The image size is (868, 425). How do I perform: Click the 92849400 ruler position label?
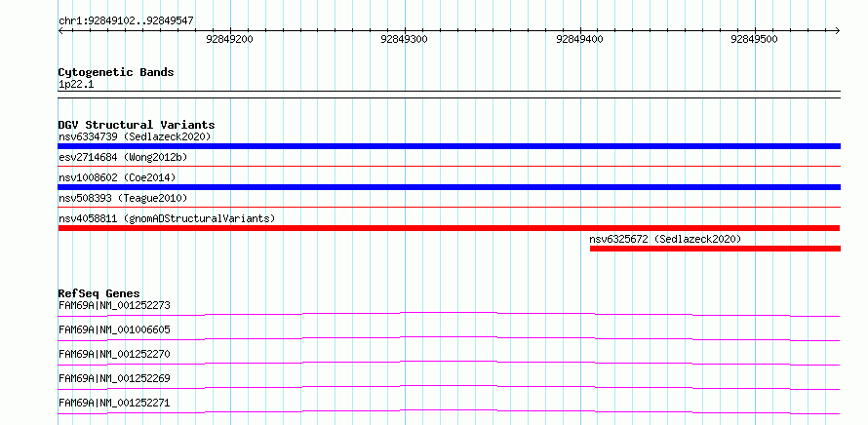click(x=579, y=39)
